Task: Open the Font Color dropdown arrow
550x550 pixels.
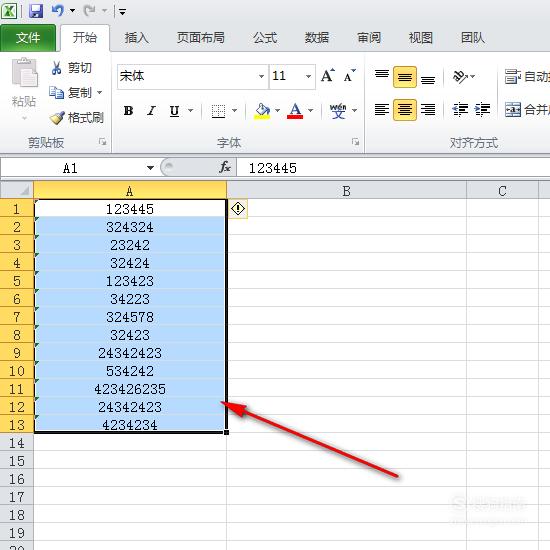Action: click(310, 110)
